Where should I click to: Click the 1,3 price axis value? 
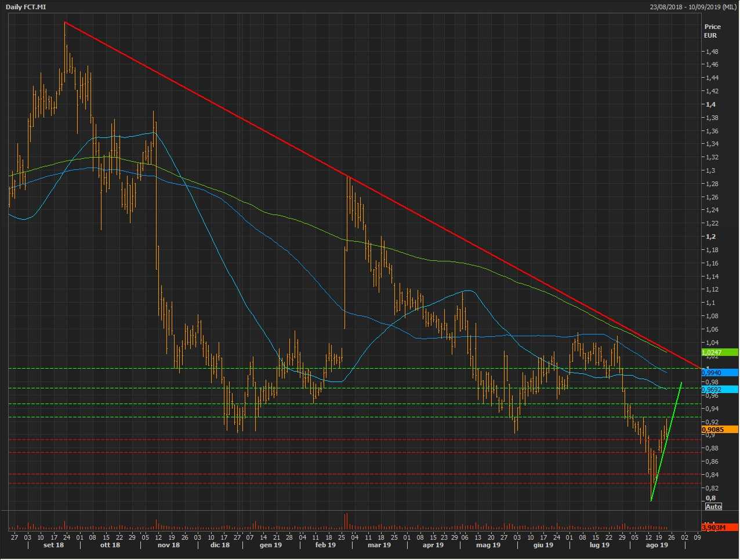coord(710,170)
